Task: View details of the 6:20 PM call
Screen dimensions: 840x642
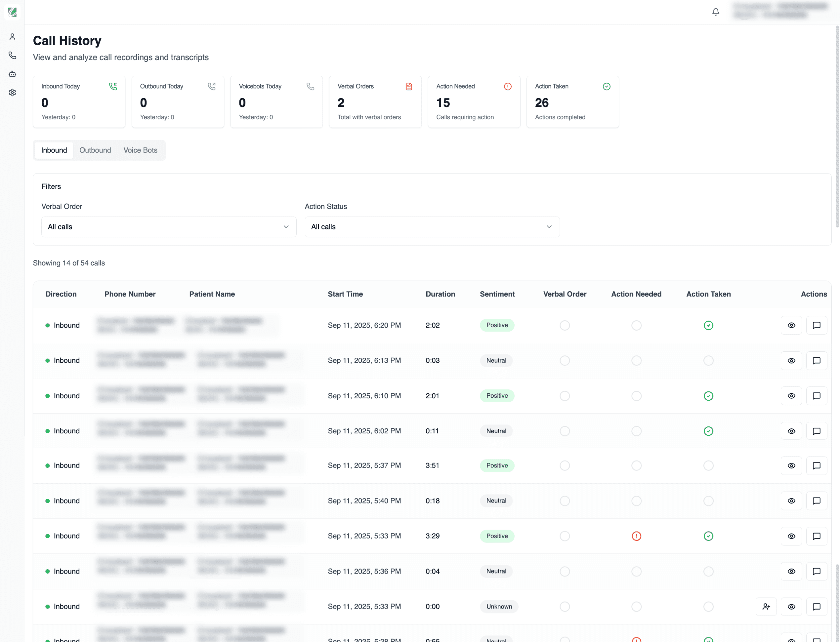Action: pos(791,325)
